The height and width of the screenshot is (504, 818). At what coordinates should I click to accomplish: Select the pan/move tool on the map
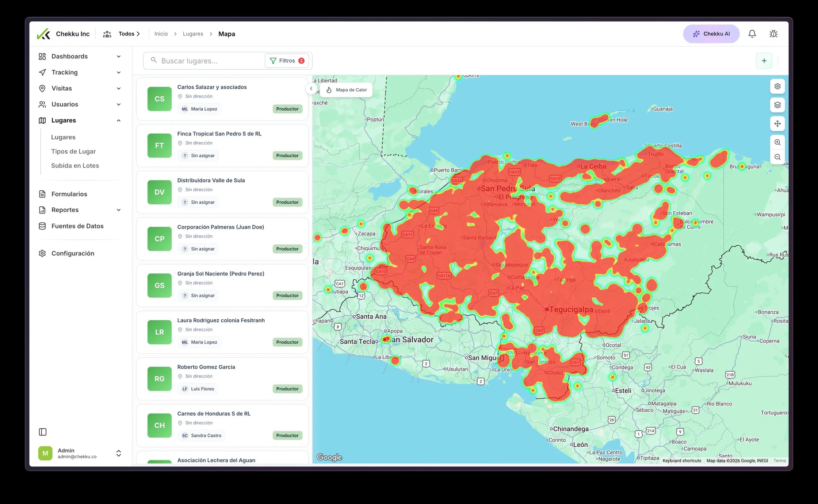(777, 124)
